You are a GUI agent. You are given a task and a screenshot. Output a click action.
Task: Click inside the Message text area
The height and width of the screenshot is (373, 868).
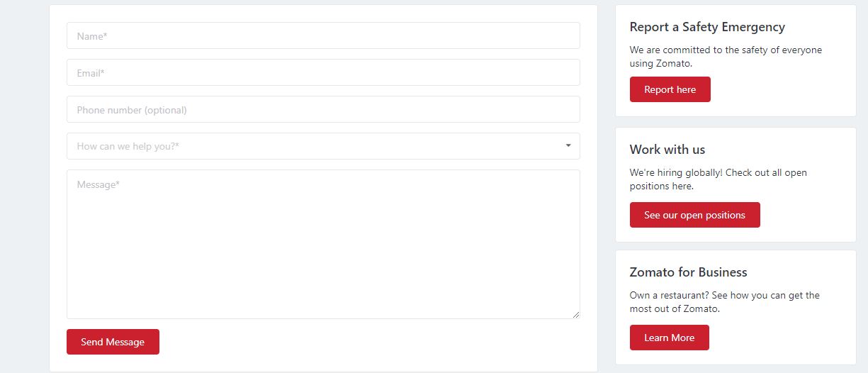click(x=323, y=244)
